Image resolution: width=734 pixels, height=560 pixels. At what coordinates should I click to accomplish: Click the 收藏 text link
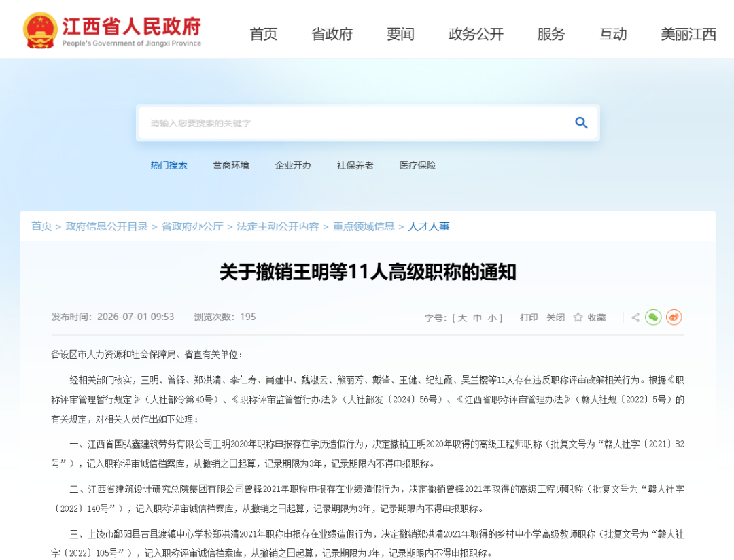coord(597,317)
